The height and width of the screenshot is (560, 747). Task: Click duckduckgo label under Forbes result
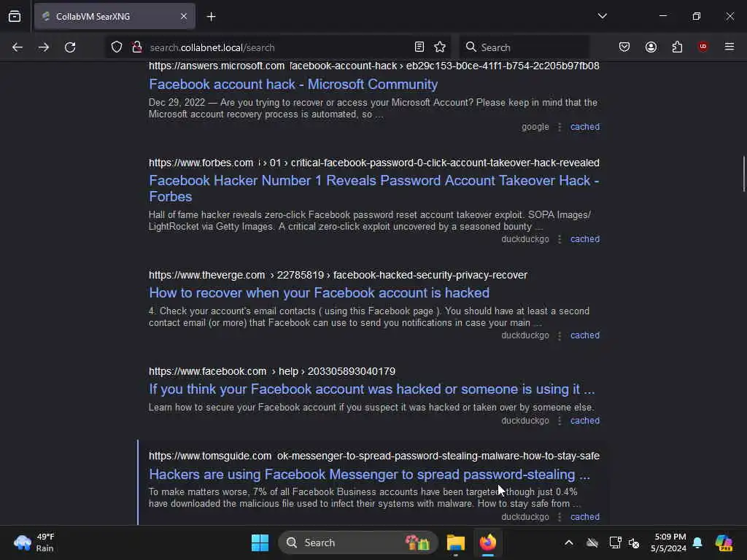pyautogui.click(x=525, y=239)
